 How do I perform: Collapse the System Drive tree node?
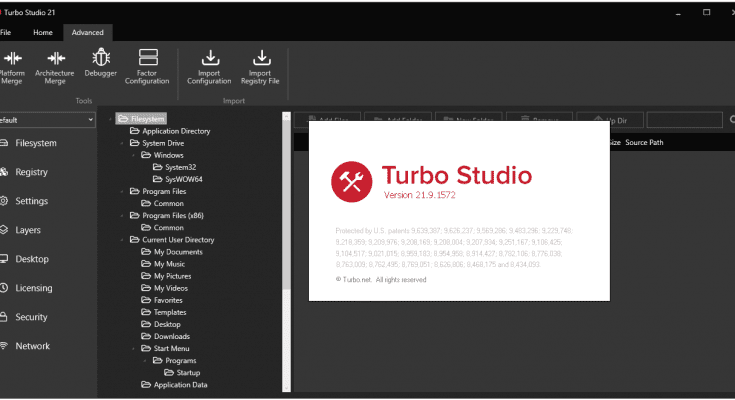pos(122,143)
